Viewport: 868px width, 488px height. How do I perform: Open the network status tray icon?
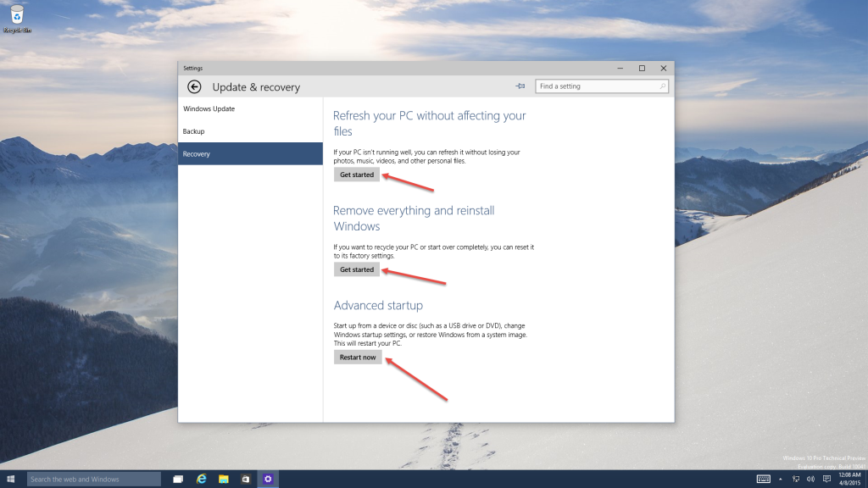click(x=795, y=480)
